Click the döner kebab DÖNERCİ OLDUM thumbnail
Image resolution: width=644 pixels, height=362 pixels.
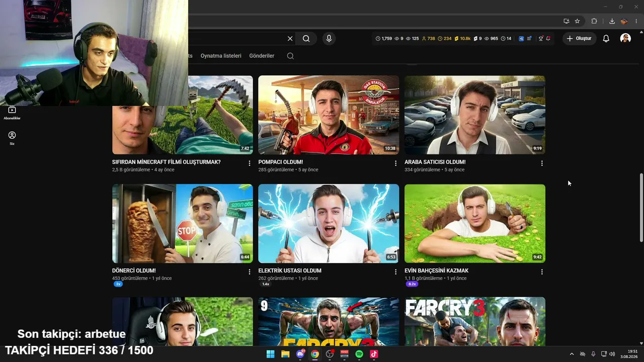tap(183, 224)
